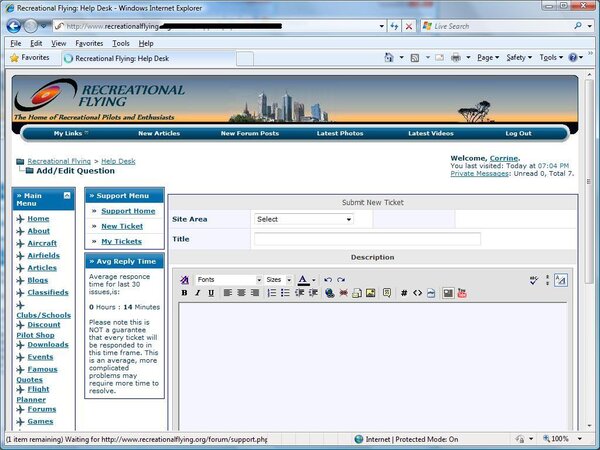
Task: Go to the Classifieds link in Main Menu
Action: tap(48, 292)
